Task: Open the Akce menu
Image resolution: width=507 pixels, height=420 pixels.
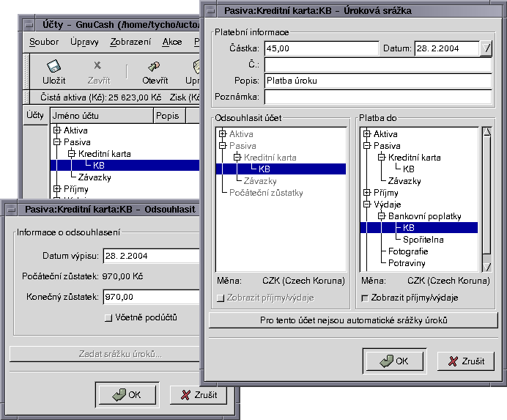Action: [x=172, y=42]
